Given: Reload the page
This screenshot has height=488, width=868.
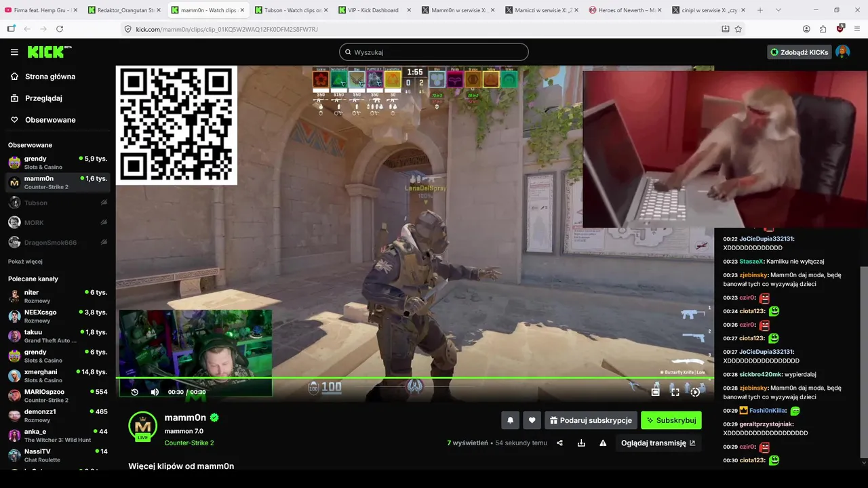Looking at the screenshot, I should (60, 29).
